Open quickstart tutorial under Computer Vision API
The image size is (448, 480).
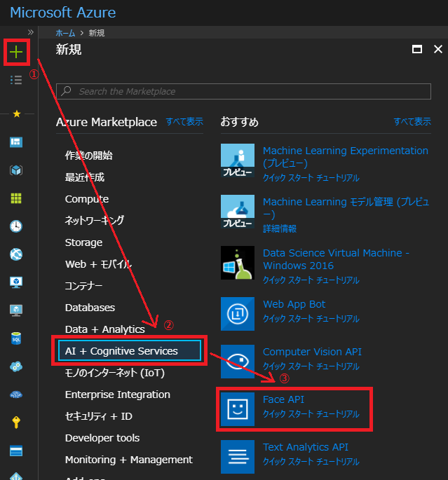point(311,366)
